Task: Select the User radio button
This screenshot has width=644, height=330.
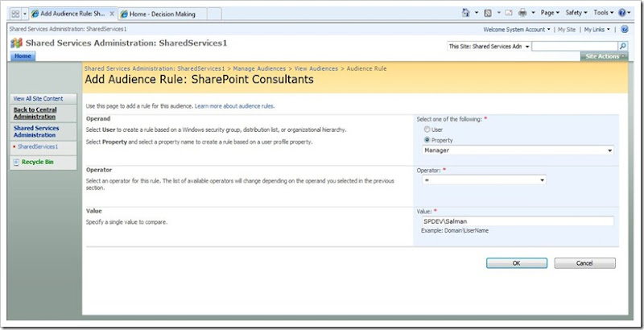Action: [427, 130]
